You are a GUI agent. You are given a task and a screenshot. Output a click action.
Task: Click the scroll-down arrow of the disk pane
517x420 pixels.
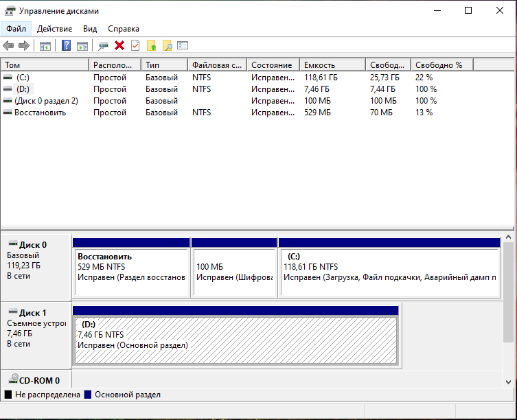coord(508,382)
